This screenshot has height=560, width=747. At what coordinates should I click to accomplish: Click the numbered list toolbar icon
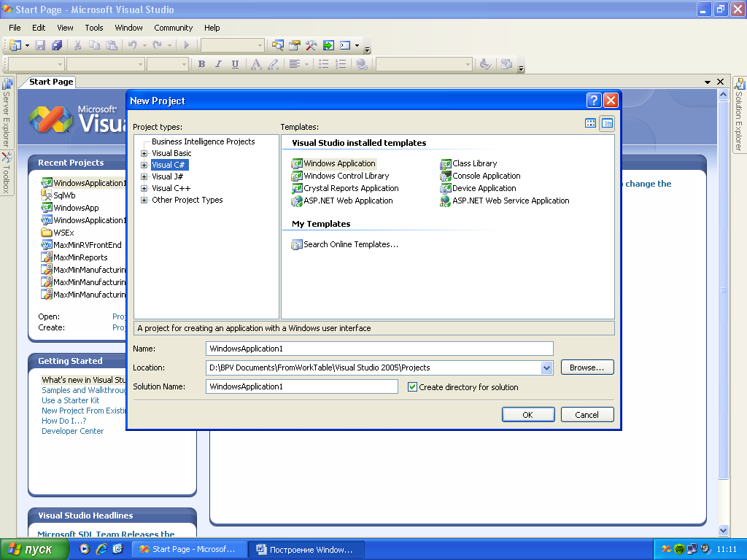(x=341, y=64)
